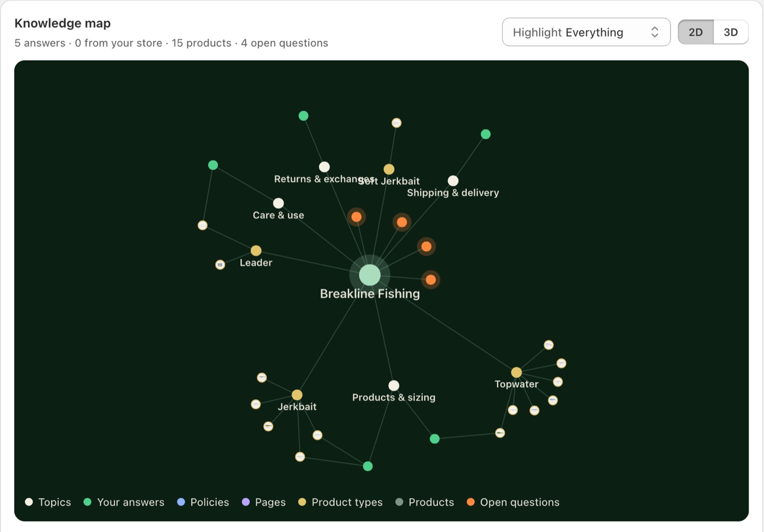Click the Product types legend item
Image resolution: width=764 pixels, height=532 pixels.
pos(341,502)
